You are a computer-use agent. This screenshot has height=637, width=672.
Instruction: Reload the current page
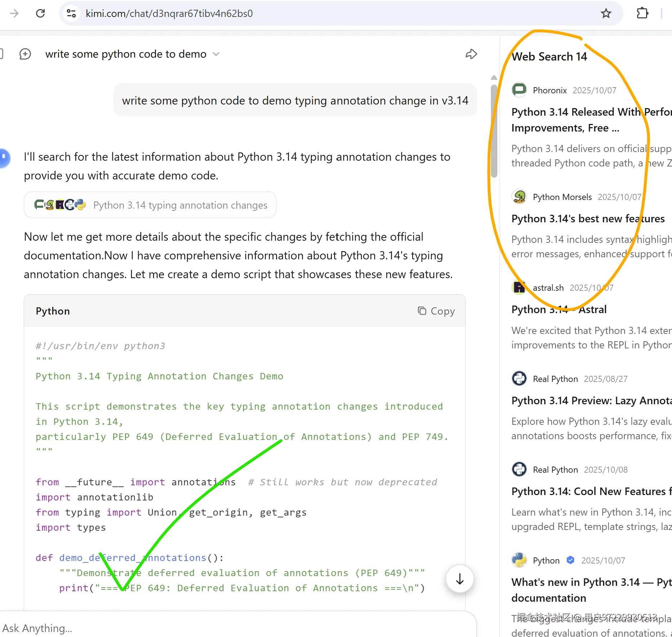click(x=40, y=14)
